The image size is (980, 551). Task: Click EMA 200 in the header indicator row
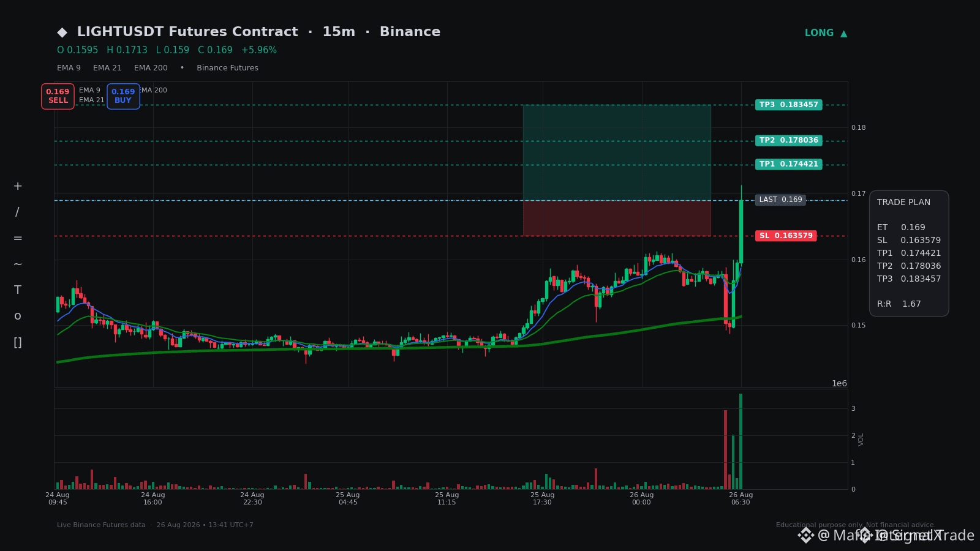tap(151, 68)
